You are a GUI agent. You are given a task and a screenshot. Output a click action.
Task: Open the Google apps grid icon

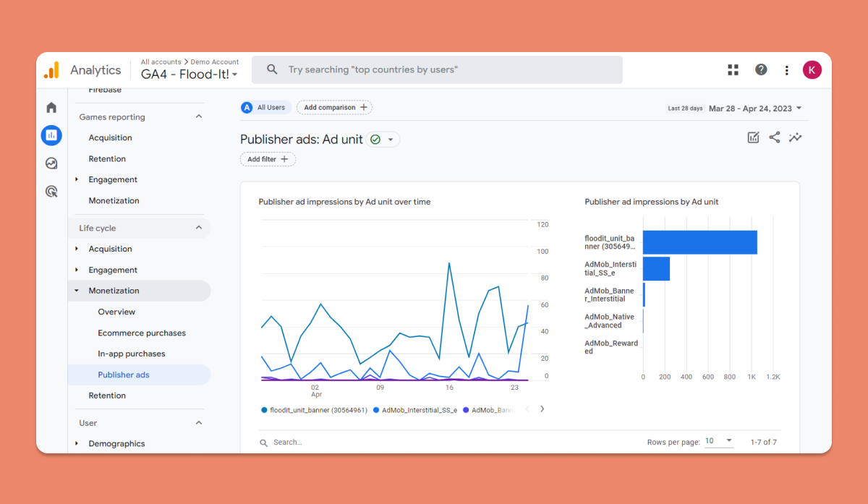pos(733,69)
